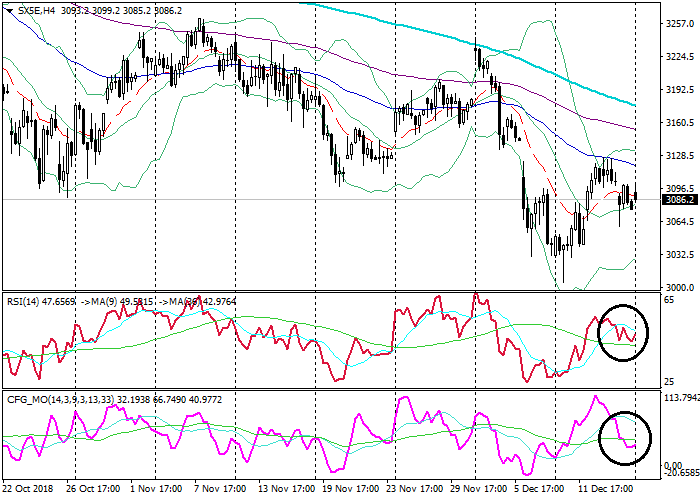Click the 3160.0 price axis label
This screenshot has height=500, width=700.
[679, 123]
